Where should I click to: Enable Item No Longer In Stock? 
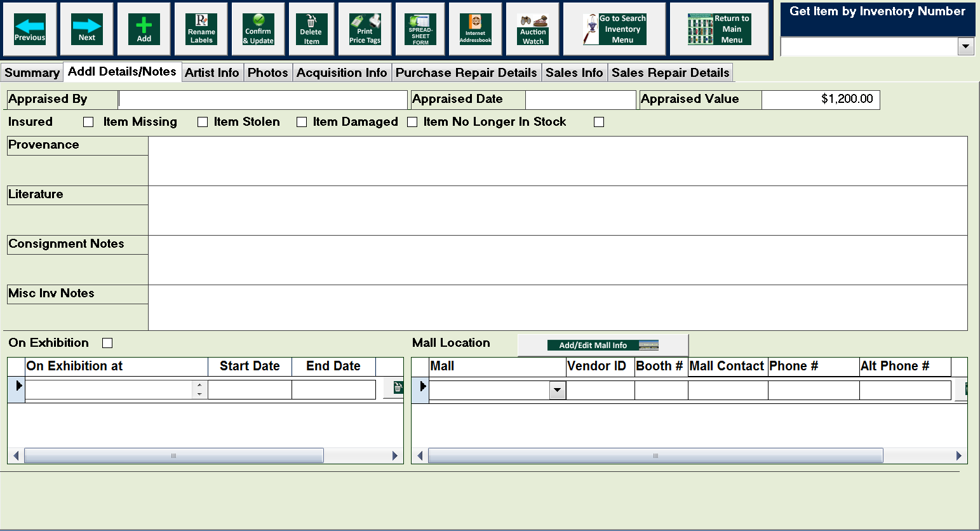coord(599,122)
